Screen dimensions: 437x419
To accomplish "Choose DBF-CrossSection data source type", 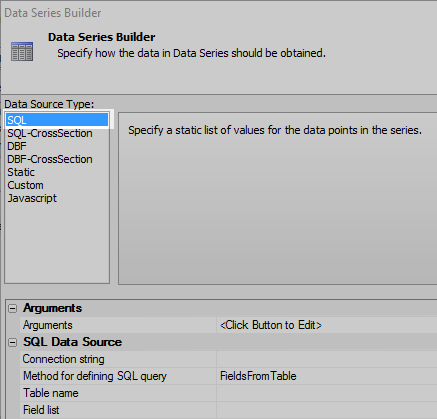I will (50, 159).
